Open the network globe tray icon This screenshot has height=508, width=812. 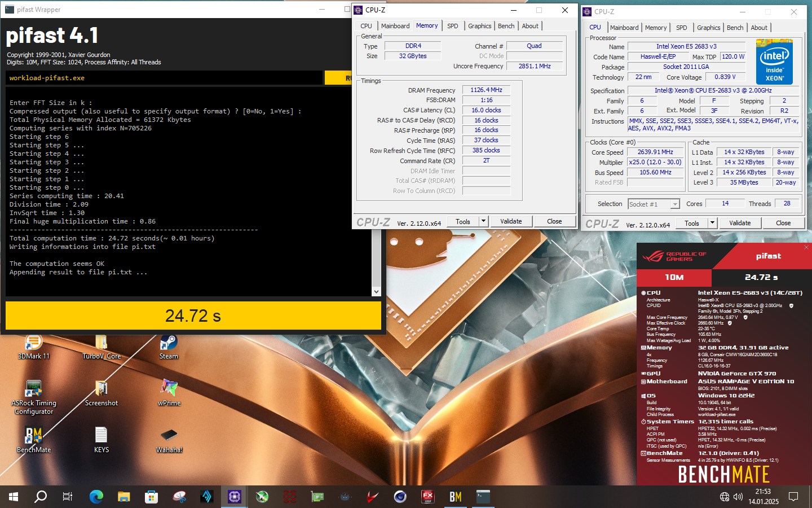[725, 497]
